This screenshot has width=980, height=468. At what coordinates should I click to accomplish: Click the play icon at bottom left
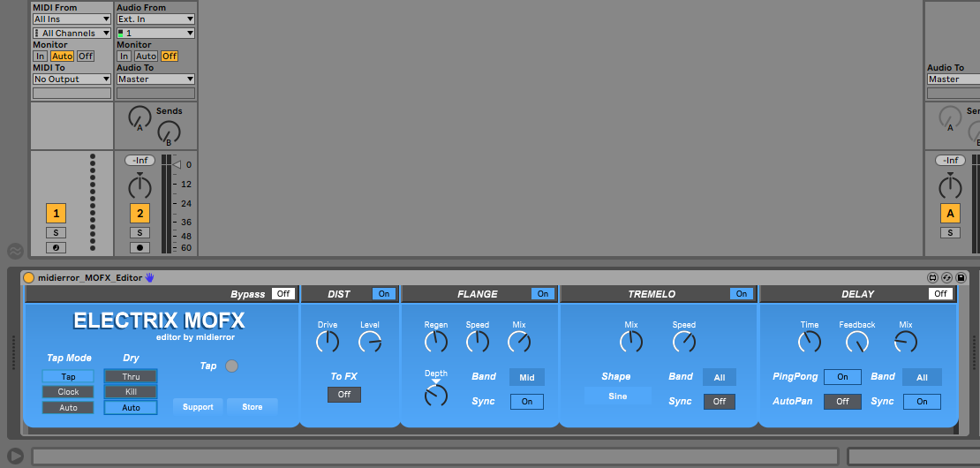(x=16, y=456)
